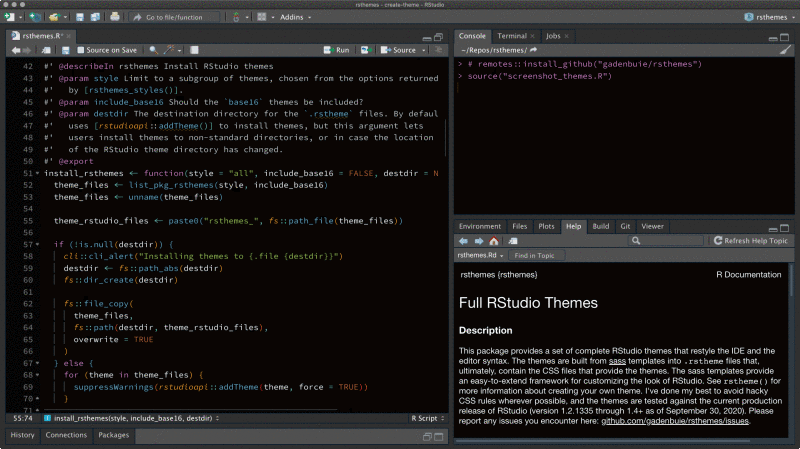The image size is (800, 449).
Task: Go back to previous source location arrow
Action: tap(16, 50)
